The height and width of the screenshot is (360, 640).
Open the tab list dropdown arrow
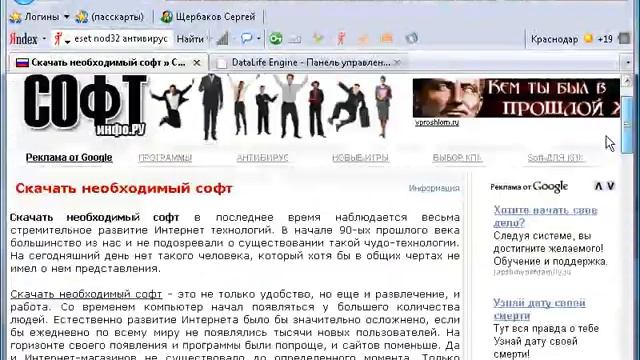click(628, 63)
